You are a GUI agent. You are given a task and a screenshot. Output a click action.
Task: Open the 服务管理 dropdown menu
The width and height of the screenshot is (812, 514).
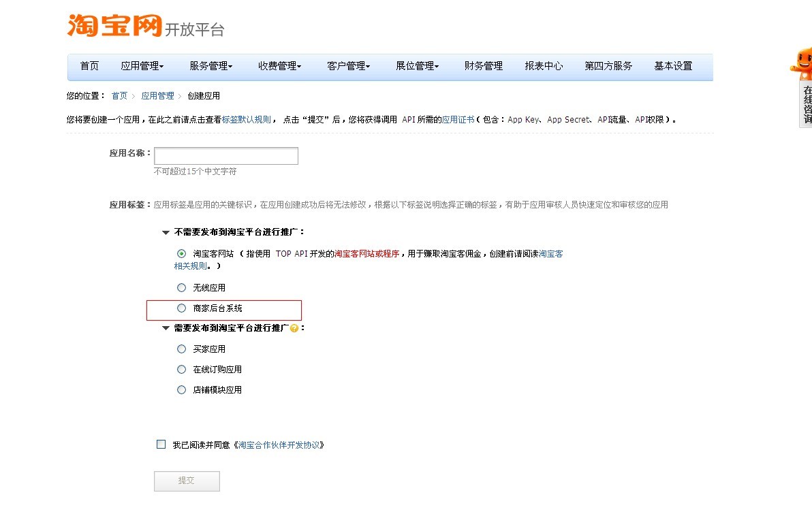[210, 66]
